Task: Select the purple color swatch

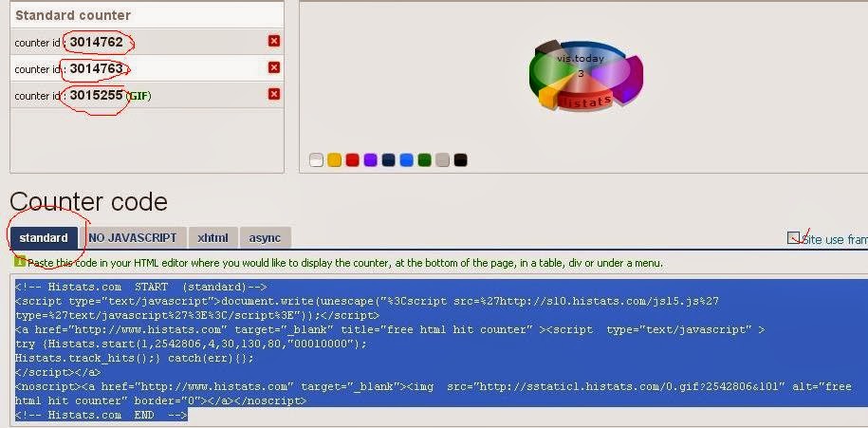Action: 370,160
